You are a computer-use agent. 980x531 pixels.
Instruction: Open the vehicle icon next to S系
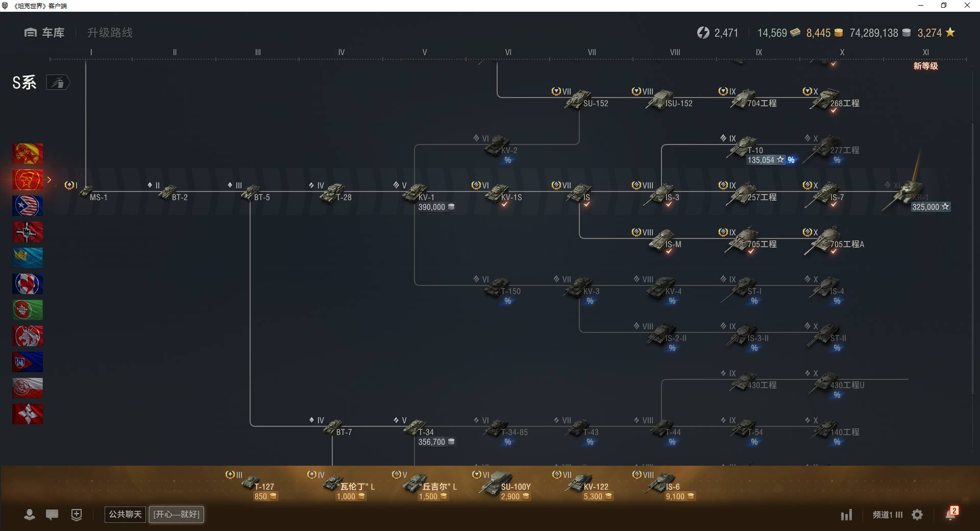(x=58, y=82)
